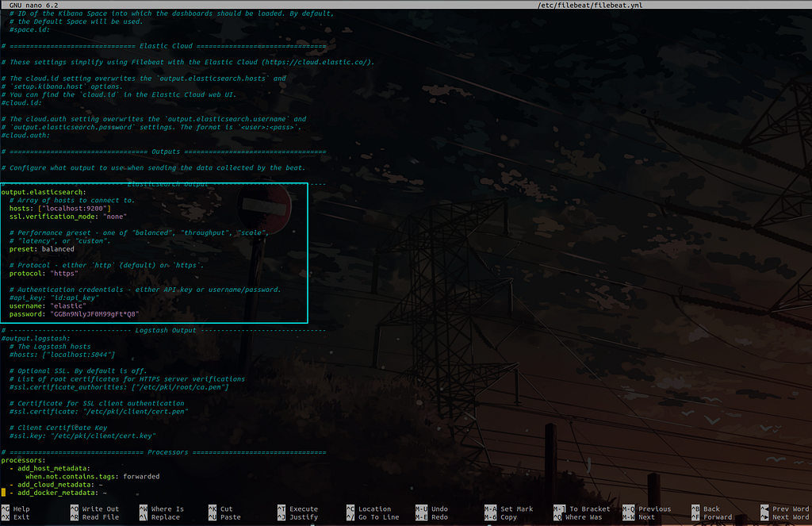Place cursor on the #space.id: line
The width and height of the screenshot is (812, 526).
coord(29,29)
